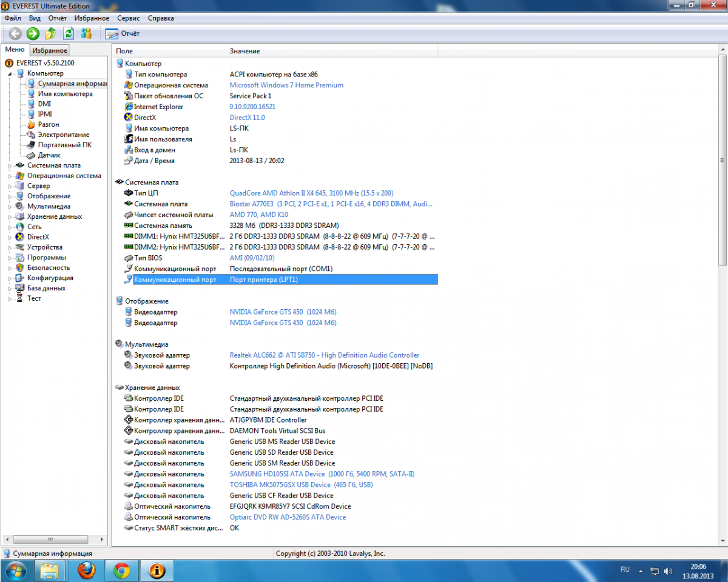The image size is (728, 582).
Task: Expand the Операционная система tree node
Action: [10, 176]
